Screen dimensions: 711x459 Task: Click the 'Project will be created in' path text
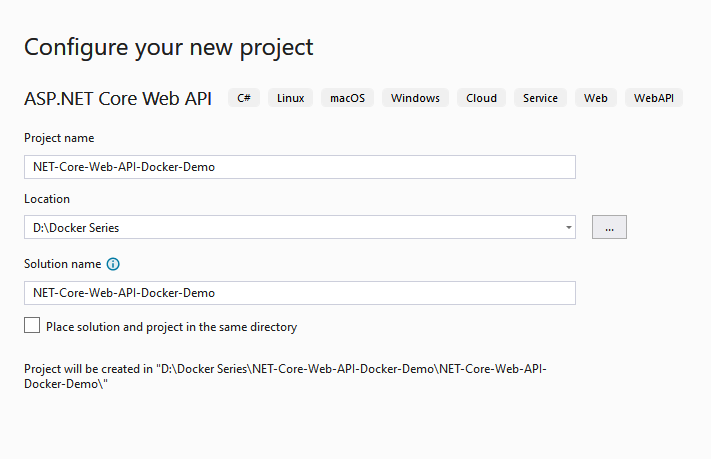point(285,376)
